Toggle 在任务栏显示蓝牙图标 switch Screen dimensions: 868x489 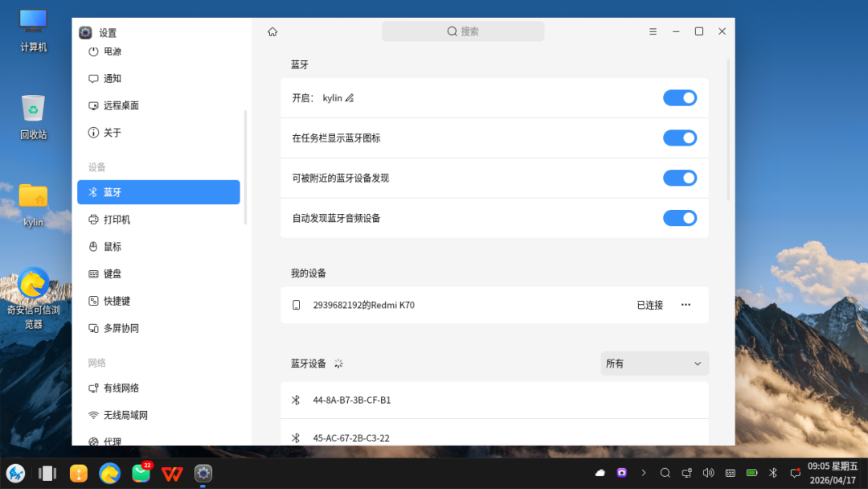[x=680, y=138]
